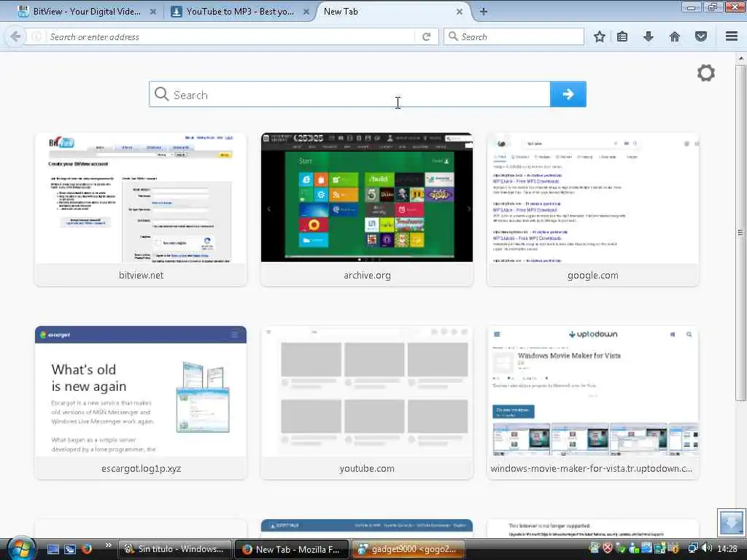Click the blue download arrow widget

click(x=731, y=522)
